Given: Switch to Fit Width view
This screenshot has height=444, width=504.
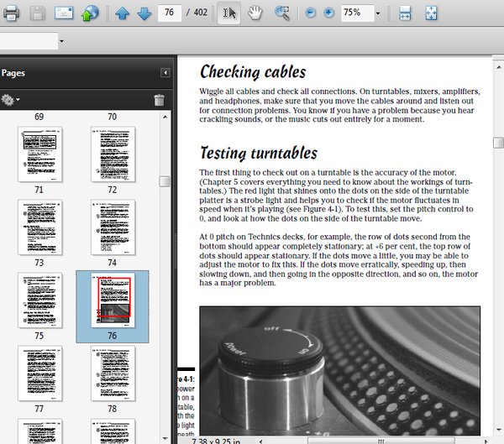Looking at the screenshot, I should (x=405, y=13).
